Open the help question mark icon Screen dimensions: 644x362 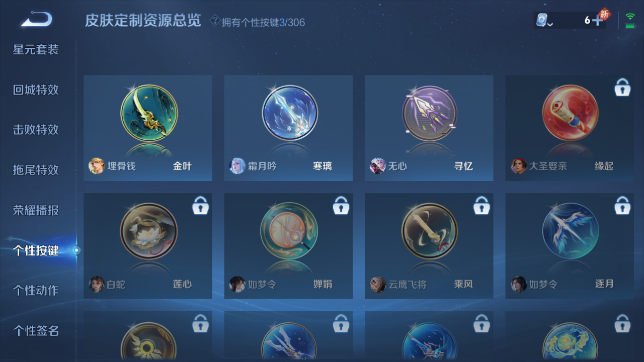click(x=215, y=21)
